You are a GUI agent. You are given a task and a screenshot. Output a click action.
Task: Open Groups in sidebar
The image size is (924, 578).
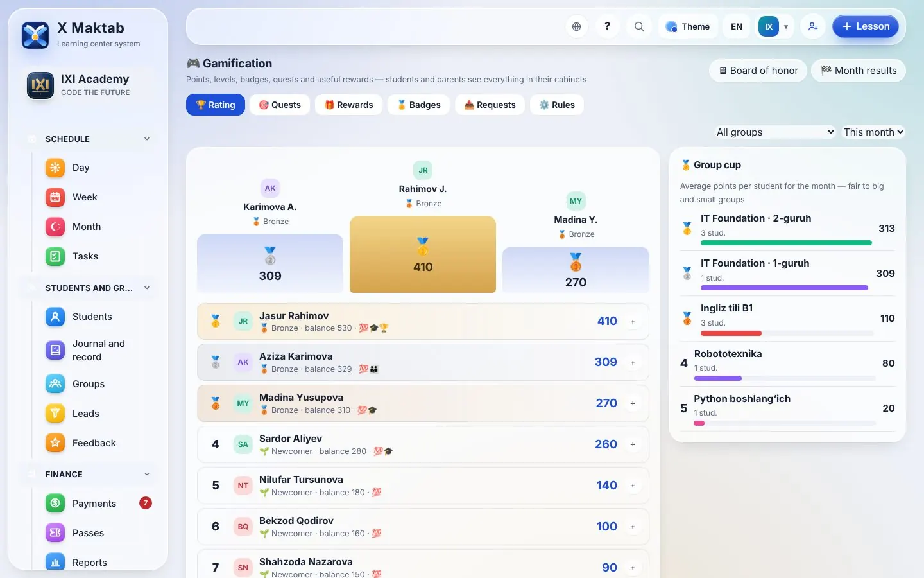[x=95, y=384]
